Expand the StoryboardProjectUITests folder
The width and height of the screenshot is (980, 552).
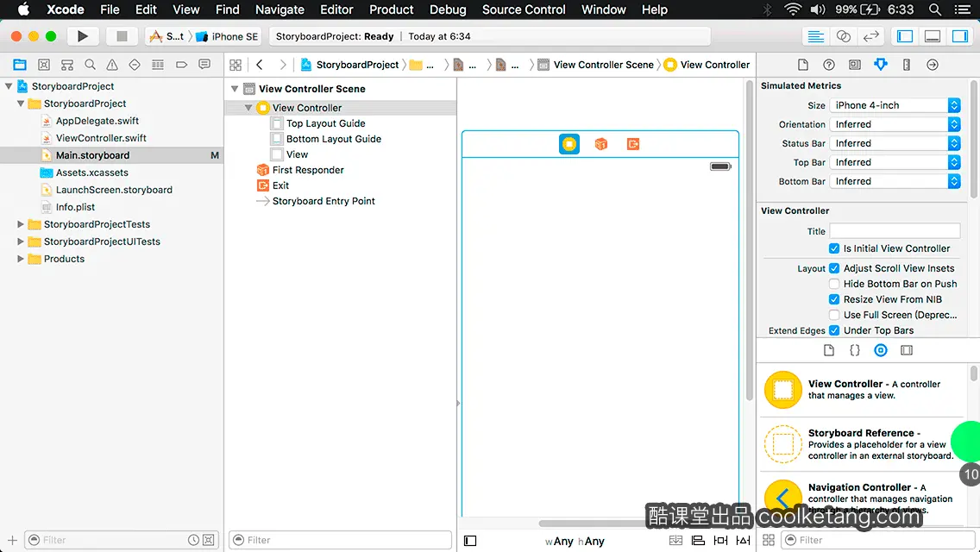click(21, 241)
